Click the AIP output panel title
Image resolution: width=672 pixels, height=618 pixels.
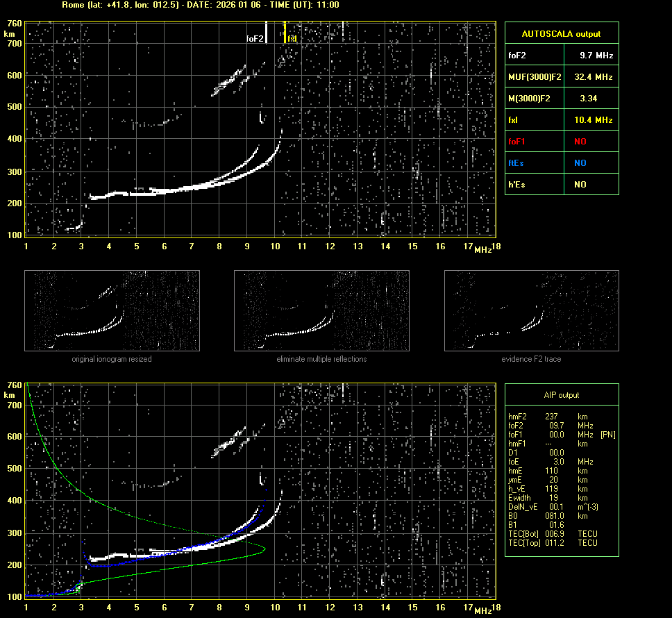coord(561,395)
